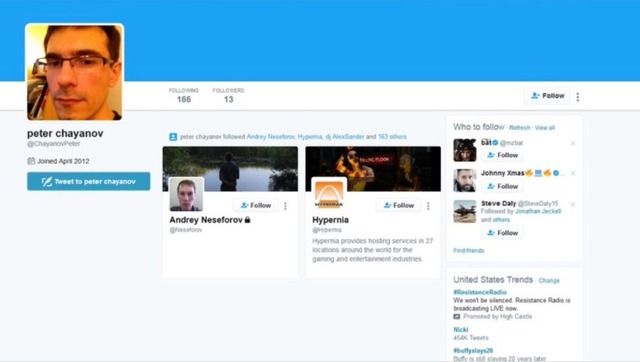Open the dj AlexSander link in the activity line
640x362 pixels.
point(344,137)
